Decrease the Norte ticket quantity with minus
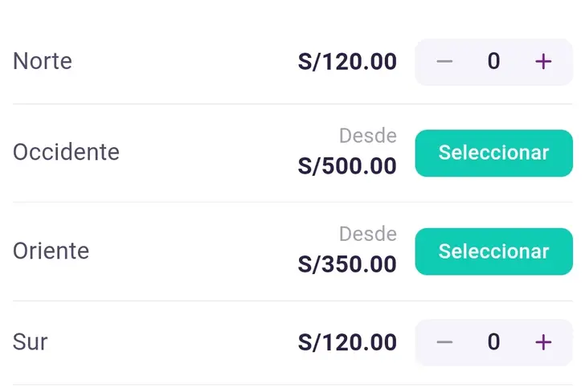This screenshot has height=392, width=585. [x=444, y=62]
